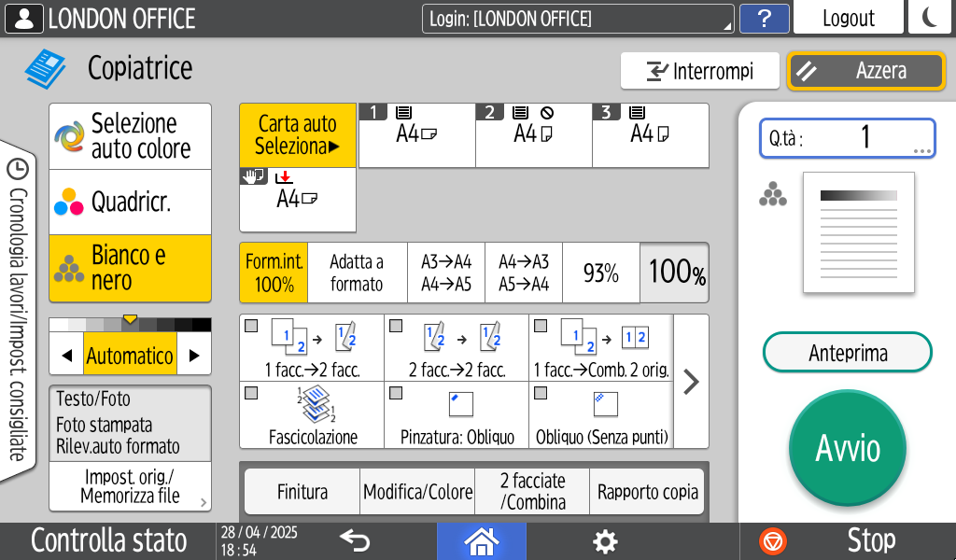The height and width of the screenshot is (560, 956).
Task: Open Testo/Foto original type settings
Action: (131, 423)
